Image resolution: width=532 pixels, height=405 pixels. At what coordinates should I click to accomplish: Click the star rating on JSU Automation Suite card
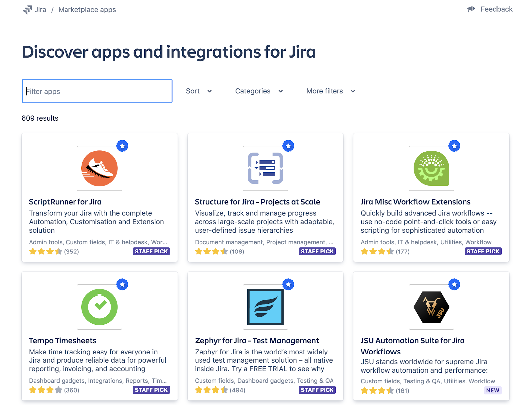[377, 390]
